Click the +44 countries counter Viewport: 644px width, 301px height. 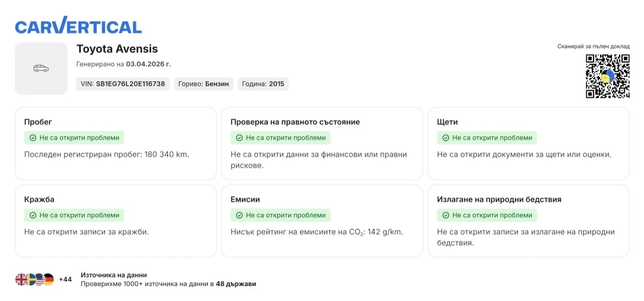(65, 280)
